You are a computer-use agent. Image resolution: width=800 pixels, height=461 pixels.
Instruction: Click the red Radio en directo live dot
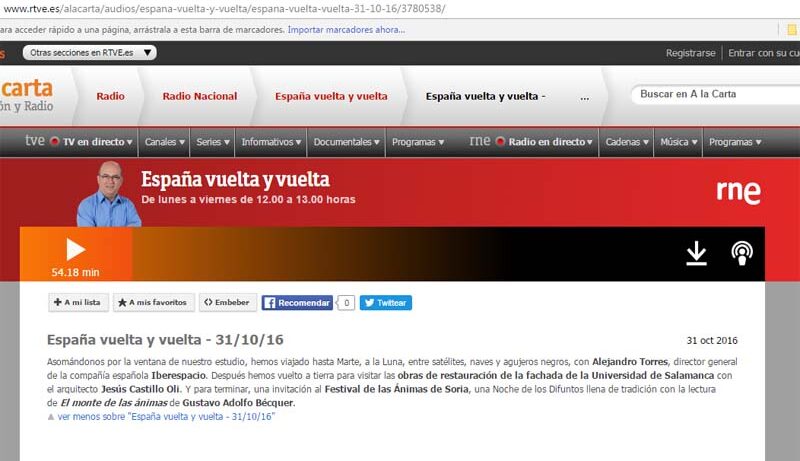tap(500, 141)
